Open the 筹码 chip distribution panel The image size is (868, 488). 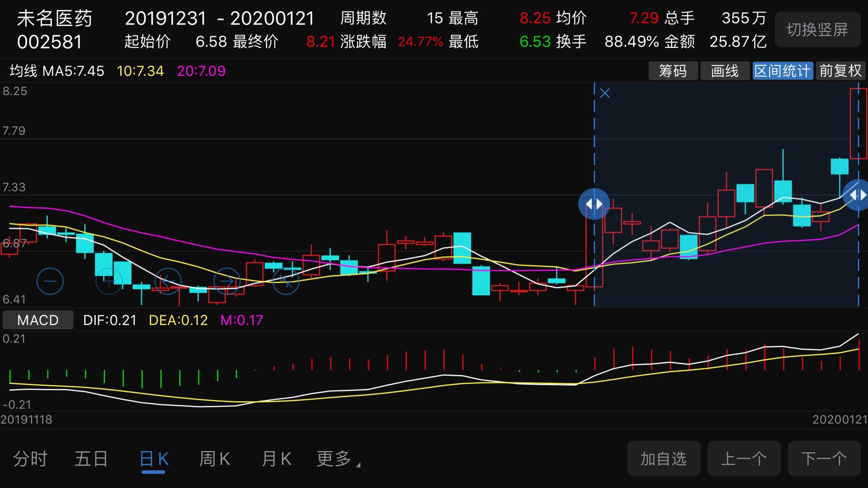pyautogui.click(x=673, y=71)
